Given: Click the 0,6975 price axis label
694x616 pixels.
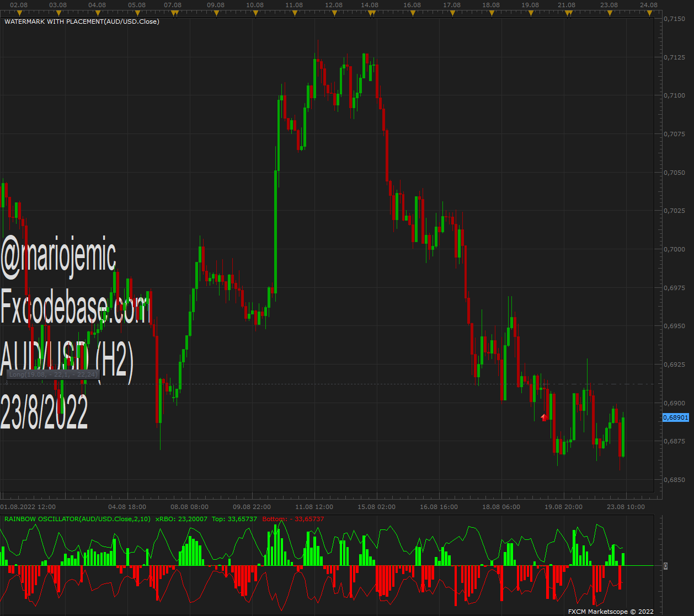Looking at the screenshot, I should (674, 288).
